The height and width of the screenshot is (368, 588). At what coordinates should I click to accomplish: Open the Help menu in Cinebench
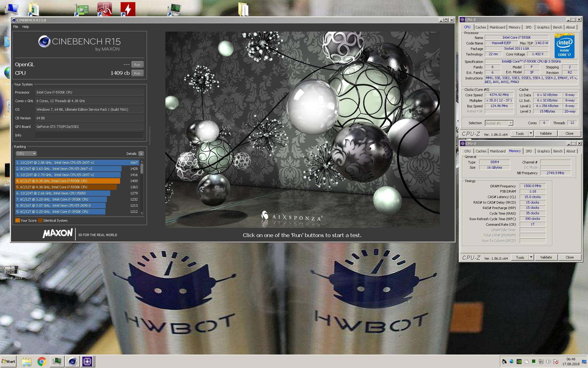(x=26, y=27)
